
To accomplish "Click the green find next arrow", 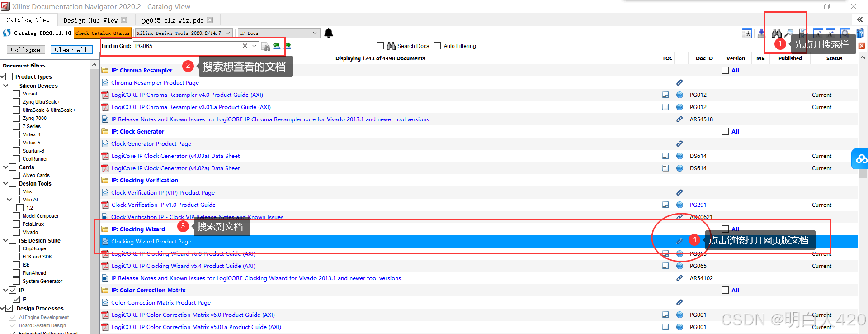I will click(x=288, y=46).
